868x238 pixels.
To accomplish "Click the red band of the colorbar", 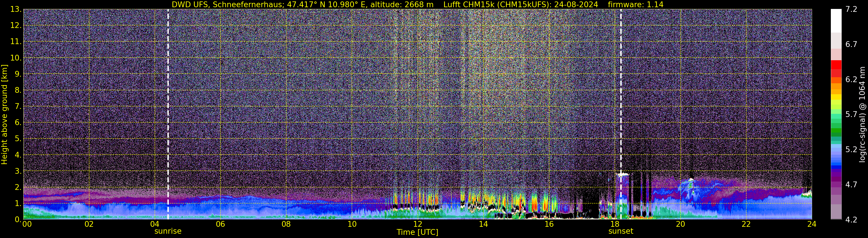I will pyautogui.click(x=836, y=69).
